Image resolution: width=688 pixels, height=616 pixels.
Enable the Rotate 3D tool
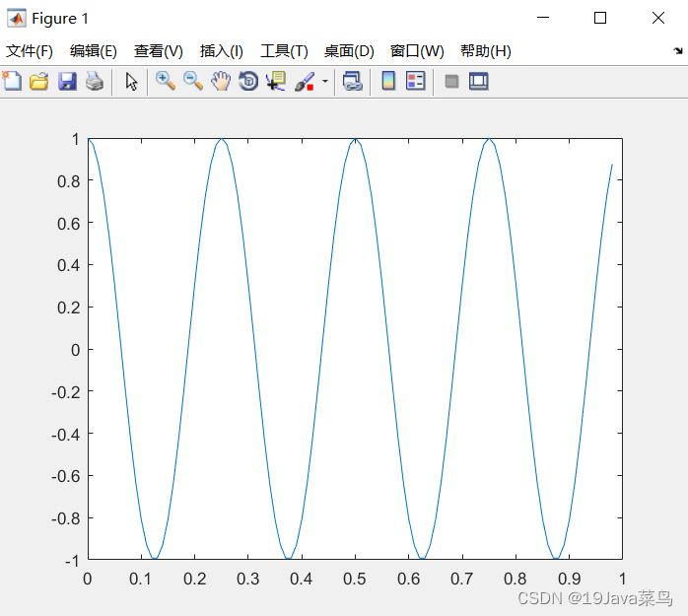[248, 81]
